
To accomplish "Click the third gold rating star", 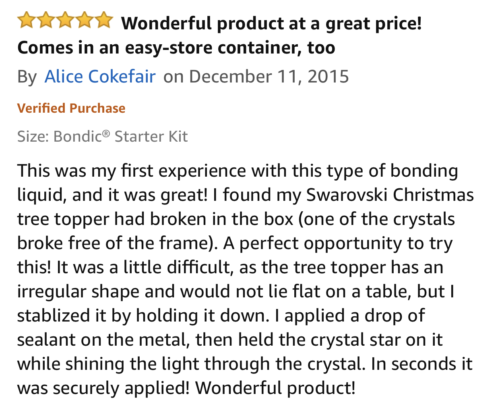I will [x=65, y=20].
